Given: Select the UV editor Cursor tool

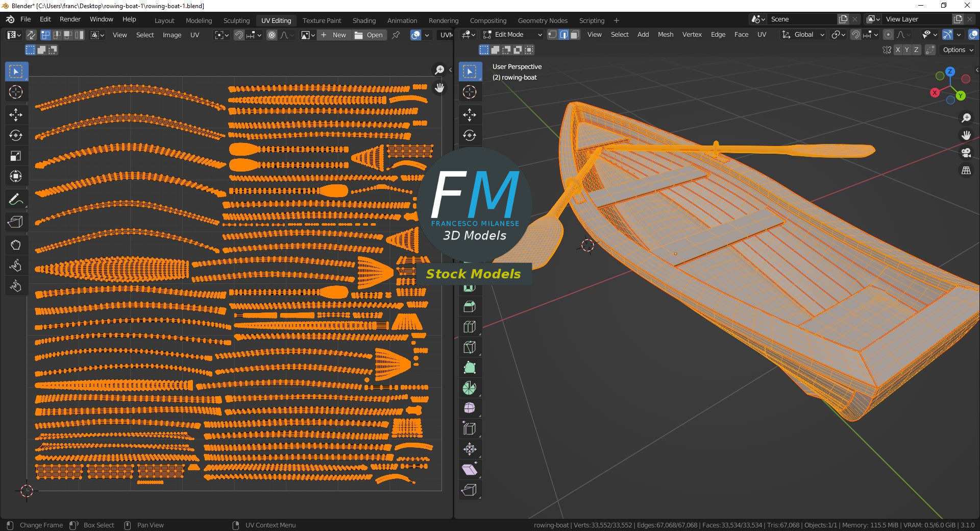Looking at the screenshot, I should 16,92.
